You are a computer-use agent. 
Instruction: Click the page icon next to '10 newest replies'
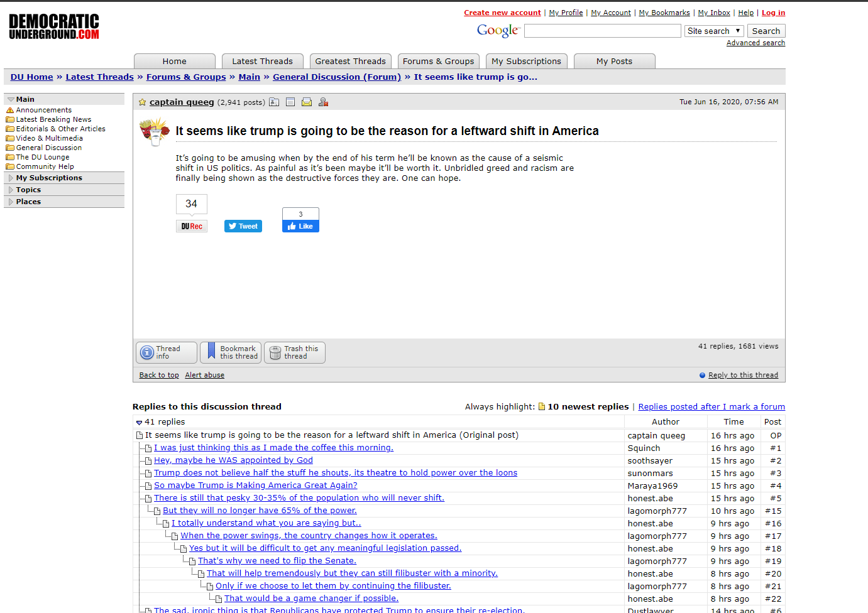542,406
